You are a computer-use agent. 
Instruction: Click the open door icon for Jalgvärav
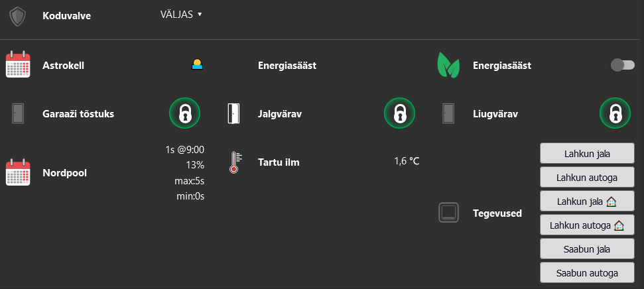(233, 114)
